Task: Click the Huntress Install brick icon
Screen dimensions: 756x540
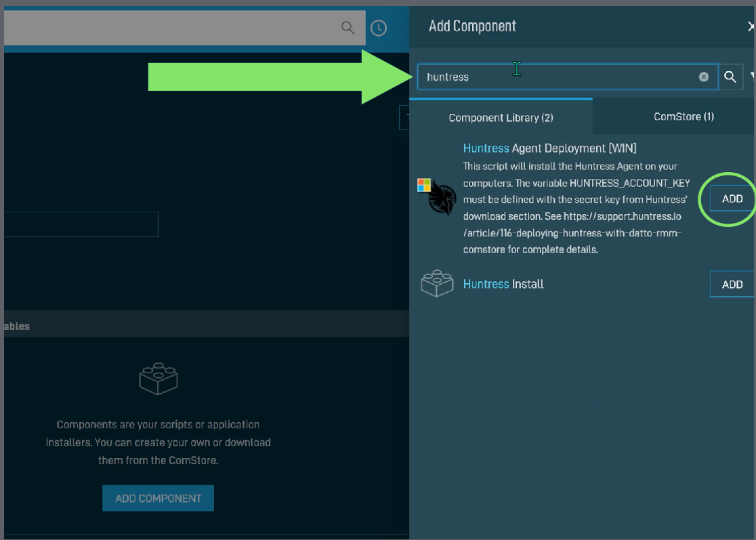Action: 437,283
